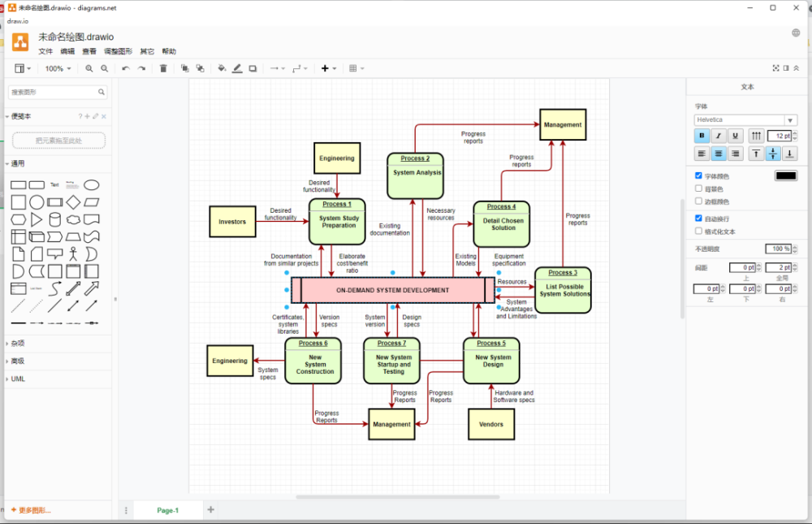
Task: Click the zoom in magnifier icon
Action: 89,68
